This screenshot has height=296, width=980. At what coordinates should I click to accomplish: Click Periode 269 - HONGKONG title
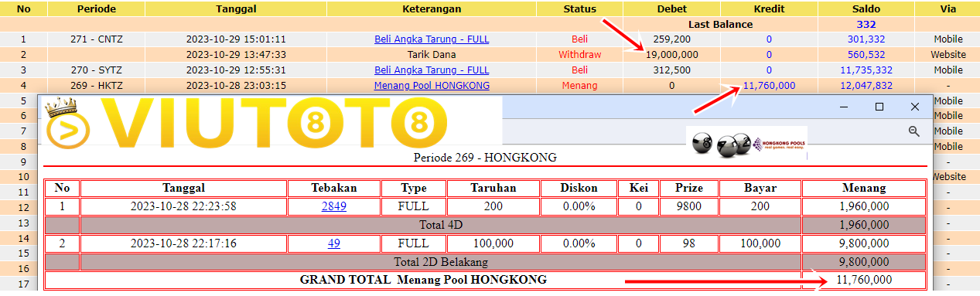[485, 158]
